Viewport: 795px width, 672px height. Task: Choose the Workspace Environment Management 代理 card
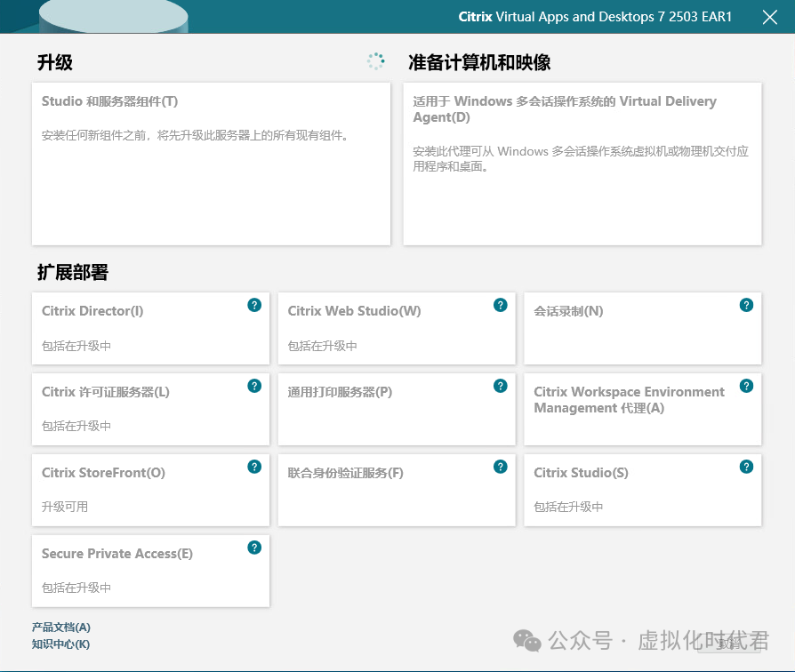(x=642, y=410)
